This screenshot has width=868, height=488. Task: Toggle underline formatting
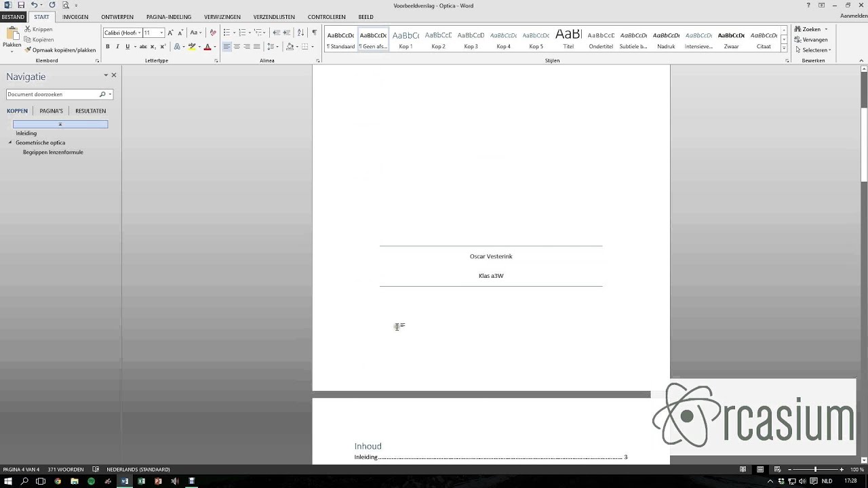click(x=127, y=47)
